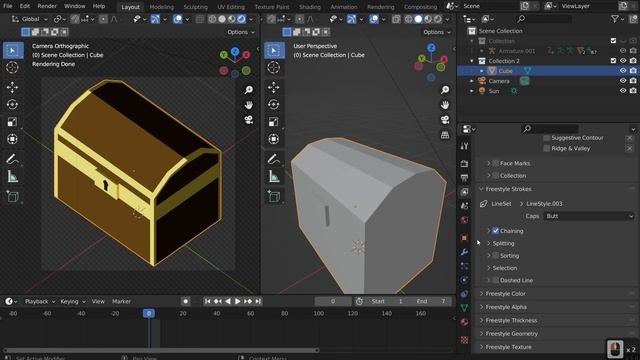
Task: Open the Material properties tab
Action: pyautogui.click(x=464, y=322)
